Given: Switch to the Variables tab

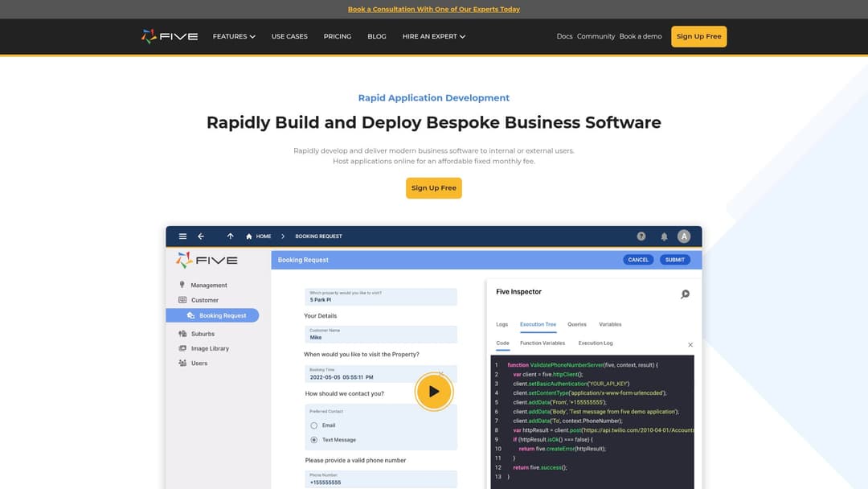Looking at the screenshot, I should 610,324.
